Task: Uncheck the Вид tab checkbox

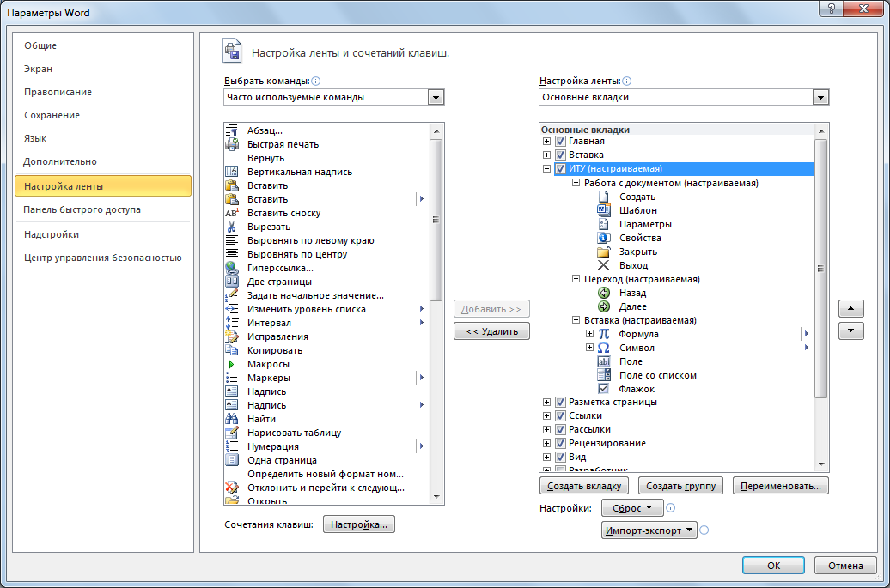Action: pyautogui.click(x=560, y=457)
